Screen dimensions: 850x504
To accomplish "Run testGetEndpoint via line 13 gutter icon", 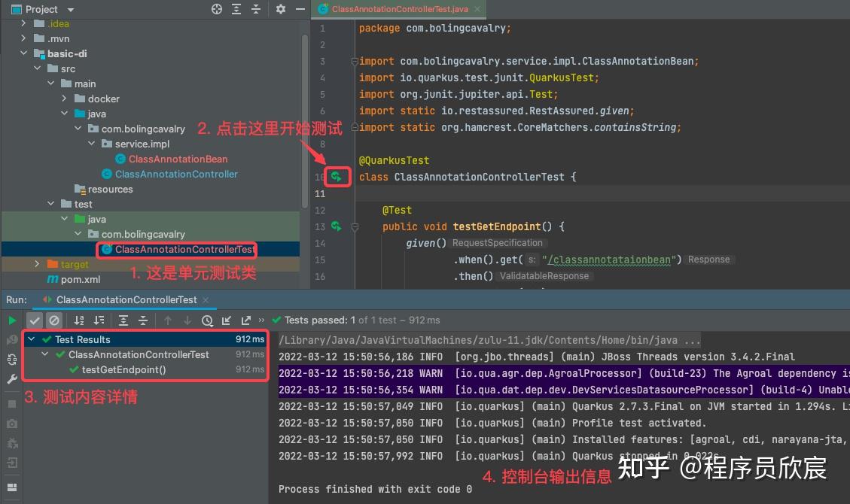I will 336,226.
